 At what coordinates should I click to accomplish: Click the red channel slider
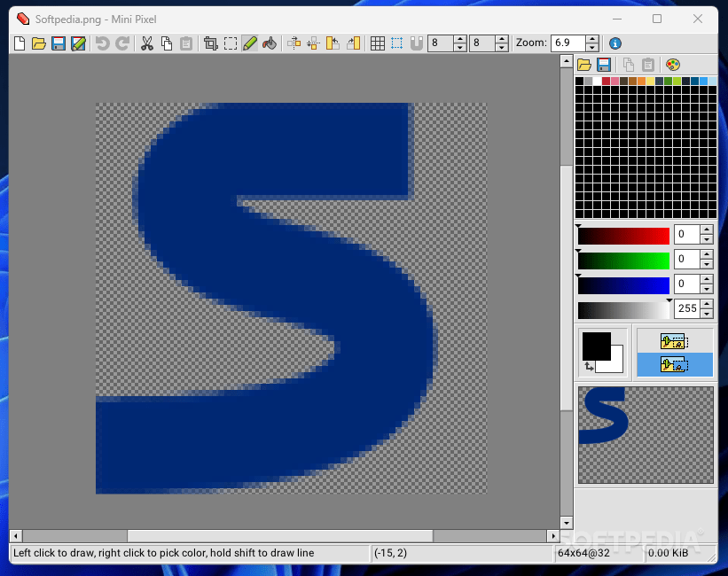click(x=623, y=236)
